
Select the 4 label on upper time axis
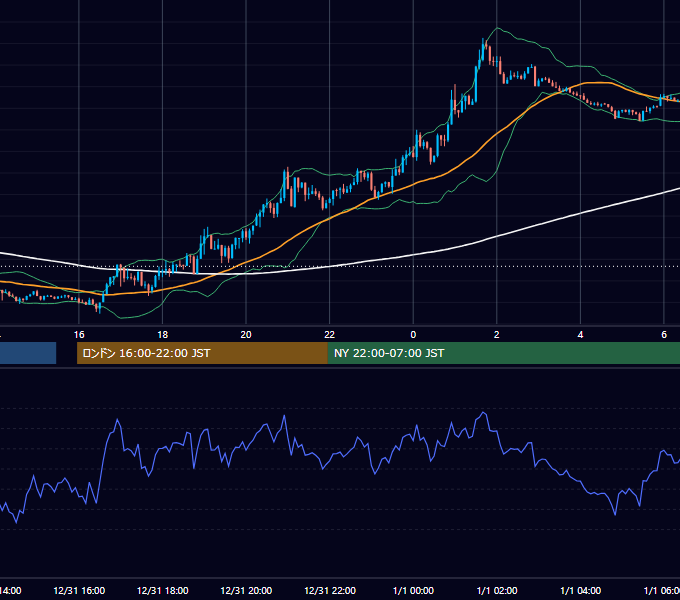(580, 335)
